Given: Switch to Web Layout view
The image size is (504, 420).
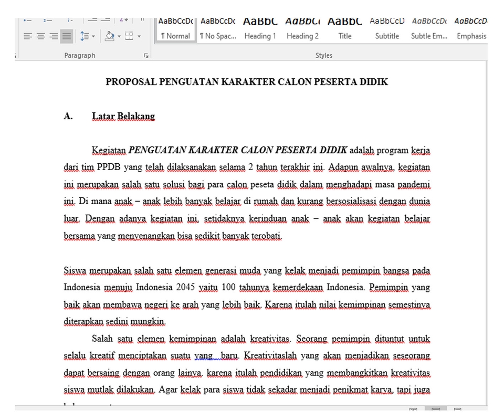Looking at the screenshot, I should click(x=458, y=409).
